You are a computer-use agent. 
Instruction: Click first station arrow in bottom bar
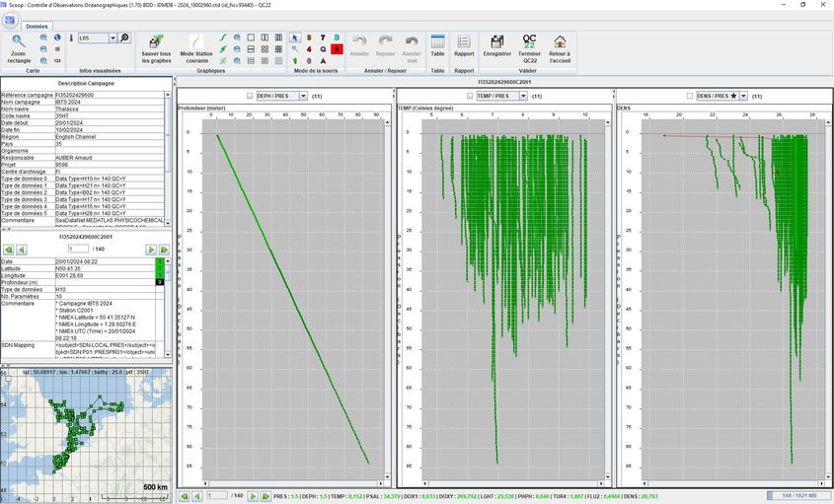tap(184, 496)
